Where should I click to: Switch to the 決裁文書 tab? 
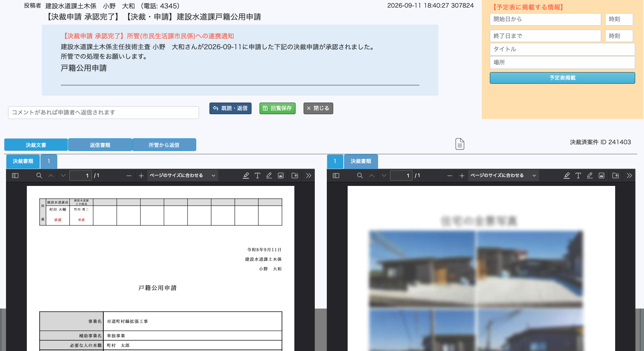36,145
